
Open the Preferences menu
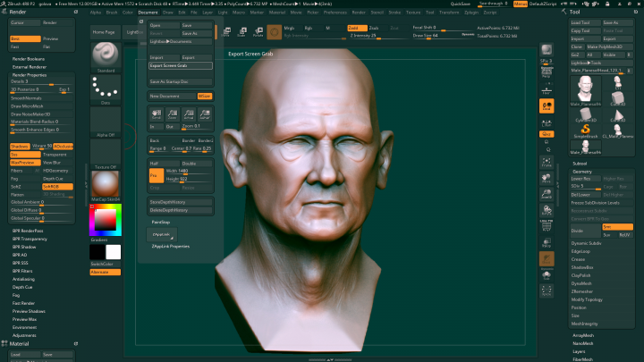(335, 13)
